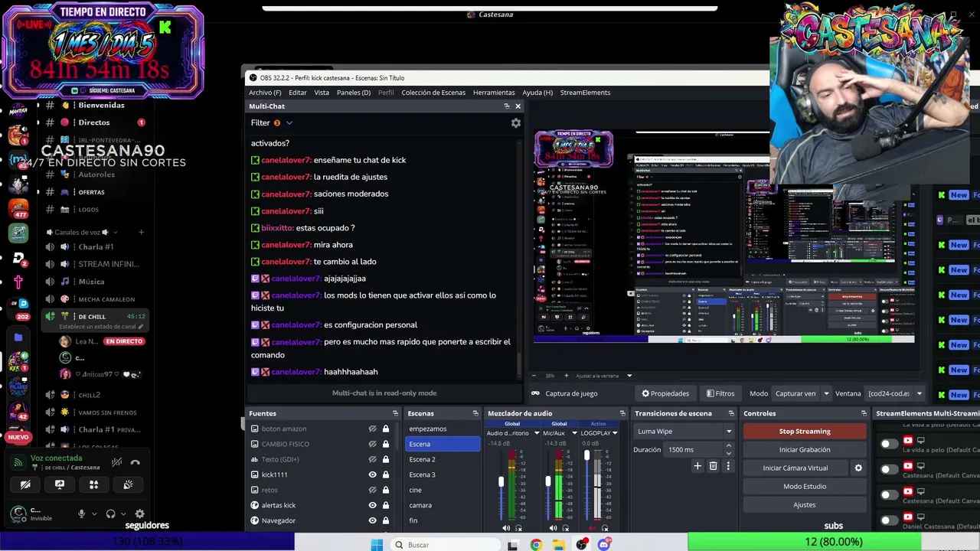The image size is (980, 551).
Task: Open the Ayuda menu in OBS
Action: coord(537,93)
